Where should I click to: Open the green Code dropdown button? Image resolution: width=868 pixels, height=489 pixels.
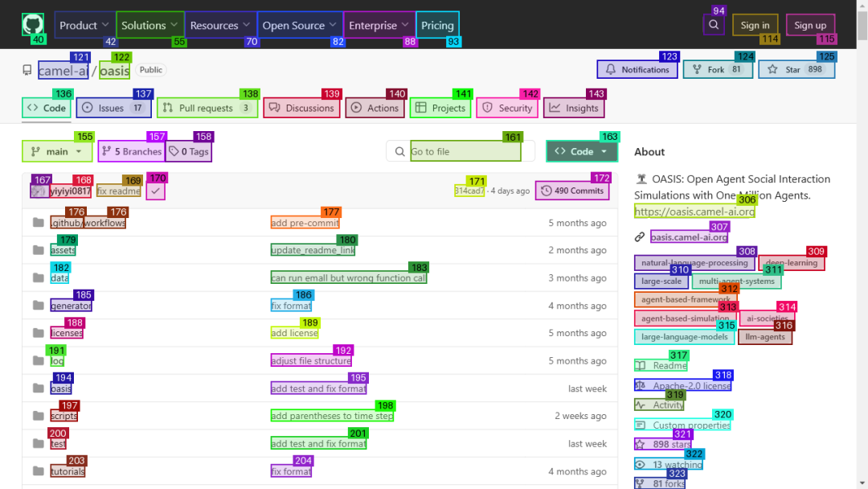click(582, 151)
